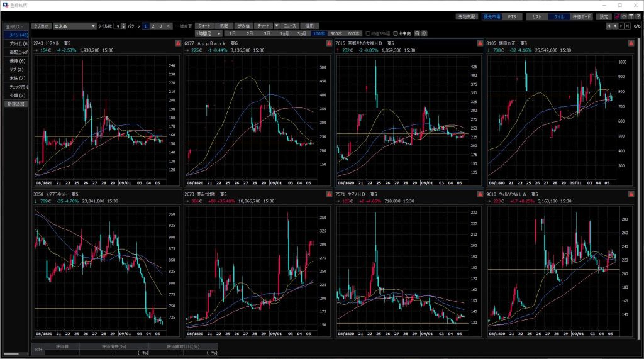Open the dropdown arrow next to チャート
This screenshot has width=644, height=359.
[276, 26]
